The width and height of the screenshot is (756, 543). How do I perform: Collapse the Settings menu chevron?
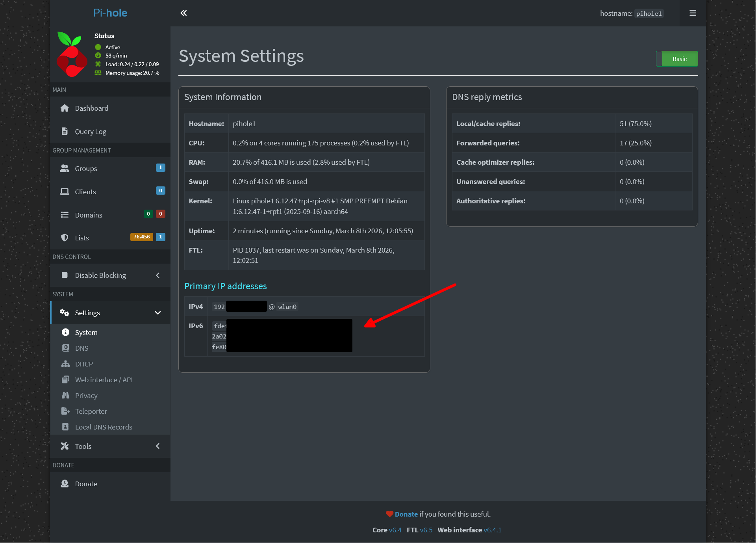tap(158, 313)
